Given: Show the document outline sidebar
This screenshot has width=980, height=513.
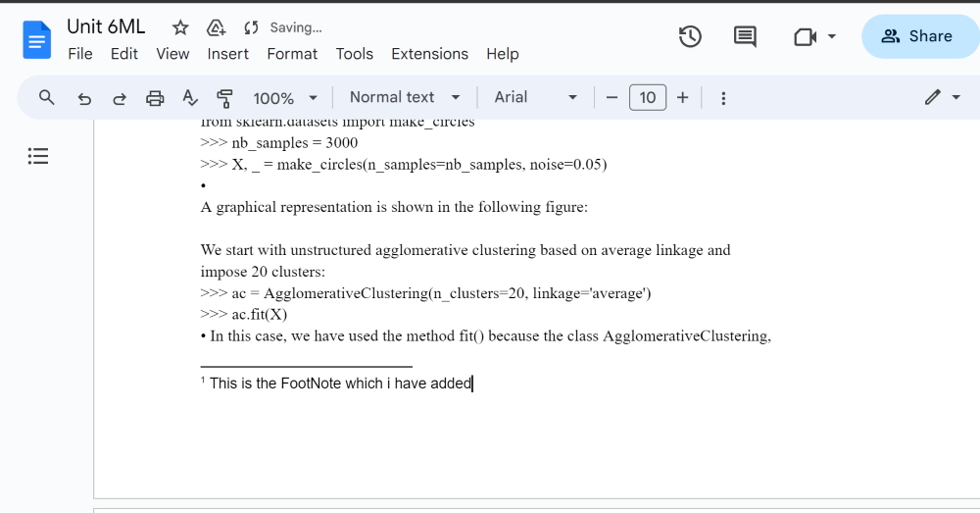Looking at the screenshot, I should [x=38, y=156].
